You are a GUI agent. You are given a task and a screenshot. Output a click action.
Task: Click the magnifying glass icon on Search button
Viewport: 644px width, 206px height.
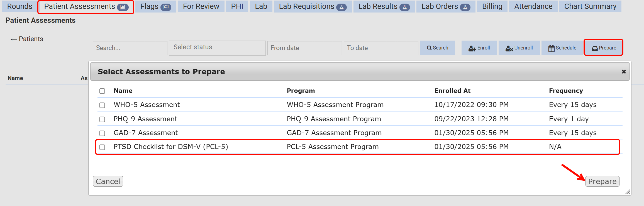pos(429,48)
